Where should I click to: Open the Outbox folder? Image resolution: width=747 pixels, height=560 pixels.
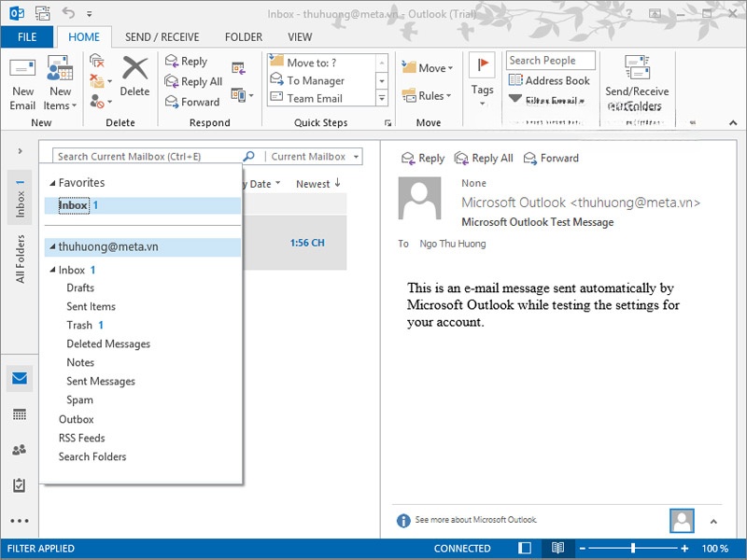77,419
